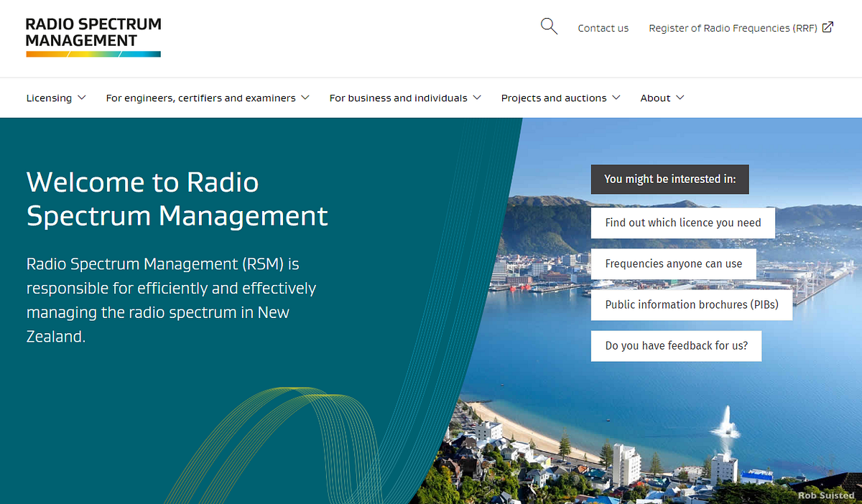
Task: Open the Projects and auctions dropdown
Action: click(618, 98)
